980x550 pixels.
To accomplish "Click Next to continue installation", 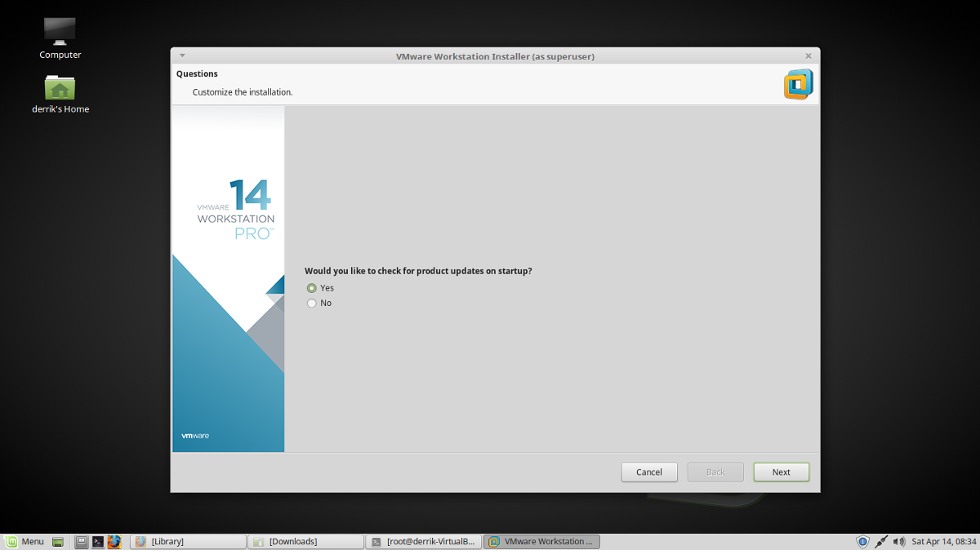I will click(x=781, y=472).
